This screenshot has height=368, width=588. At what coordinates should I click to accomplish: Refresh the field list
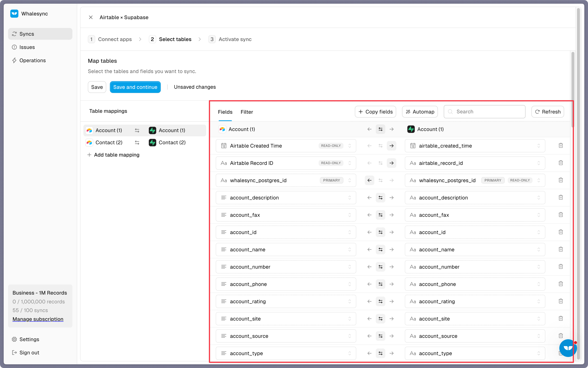coord(548,112)
